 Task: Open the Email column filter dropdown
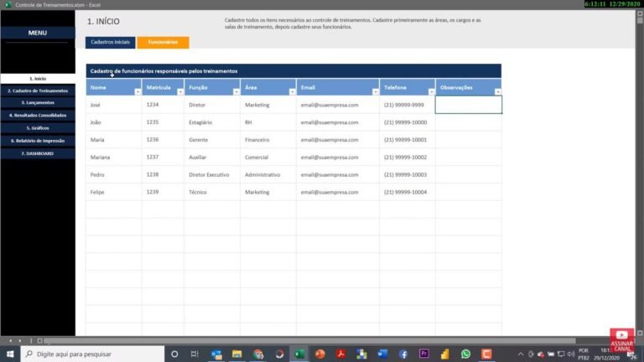pyautogui.click(x=376, y=92)
